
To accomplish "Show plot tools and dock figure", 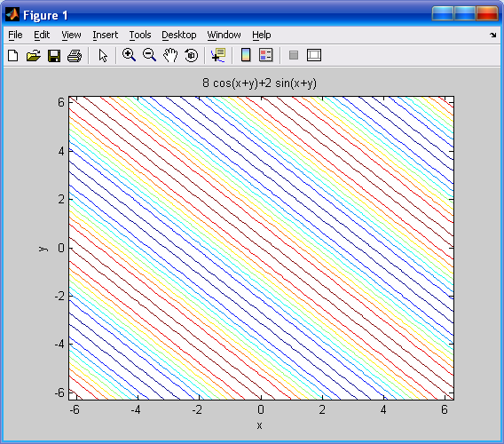I will click(x=314, y=55).
